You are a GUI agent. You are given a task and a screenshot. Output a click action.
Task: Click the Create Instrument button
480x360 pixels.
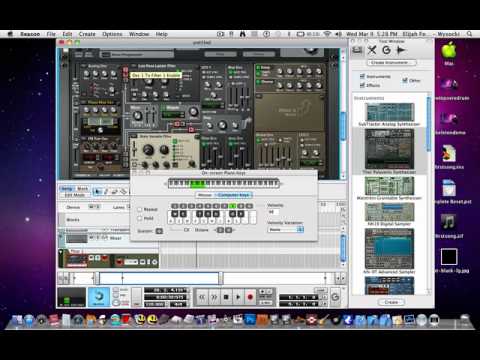(x=391, y=63)
